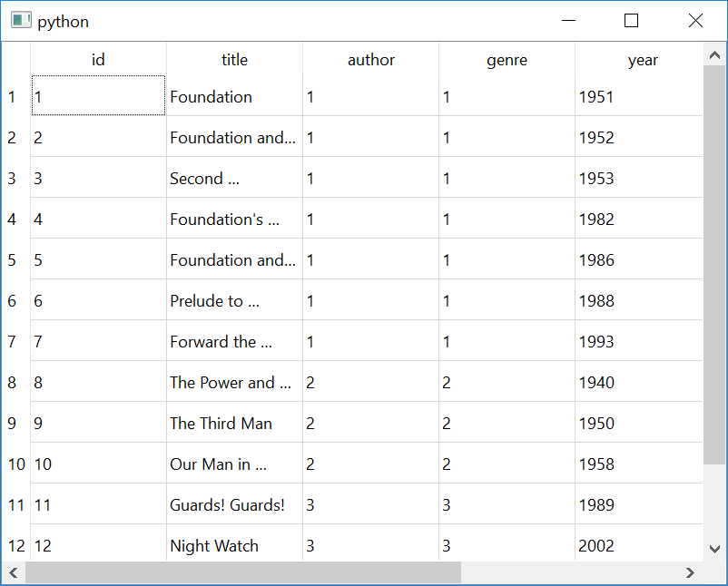The width and height of the screenshot is (728, 586).
Task: Select the cell with year 1951
Action: pos(639,97)
